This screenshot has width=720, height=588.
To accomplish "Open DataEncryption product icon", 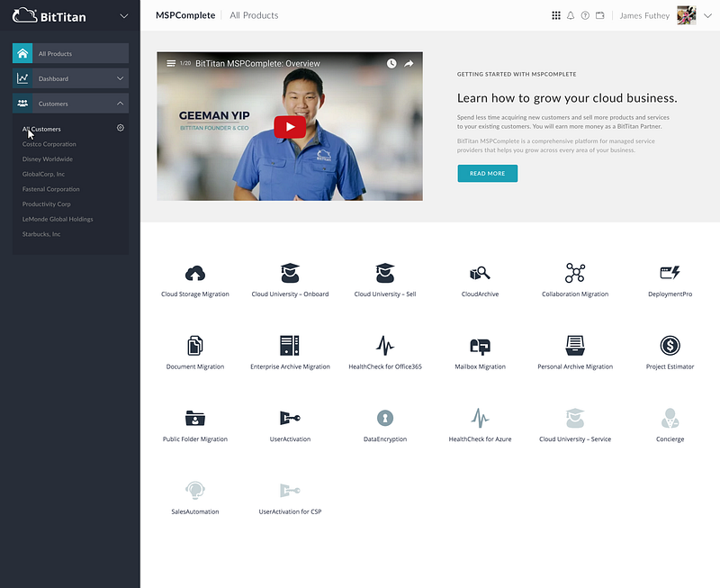I will (x=385, y=418).
